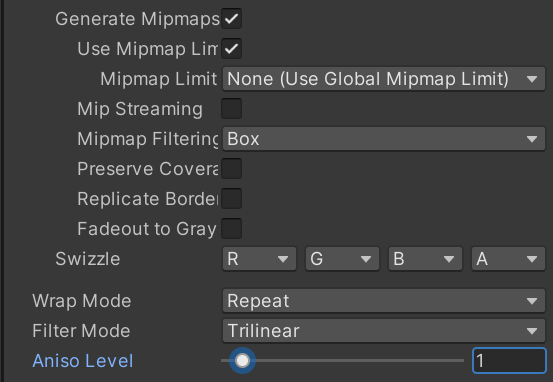Click the Aniso Level slider handle
The height and width of the screenshot is (382, 553).
pyautogui.click(x=242, y=360)
